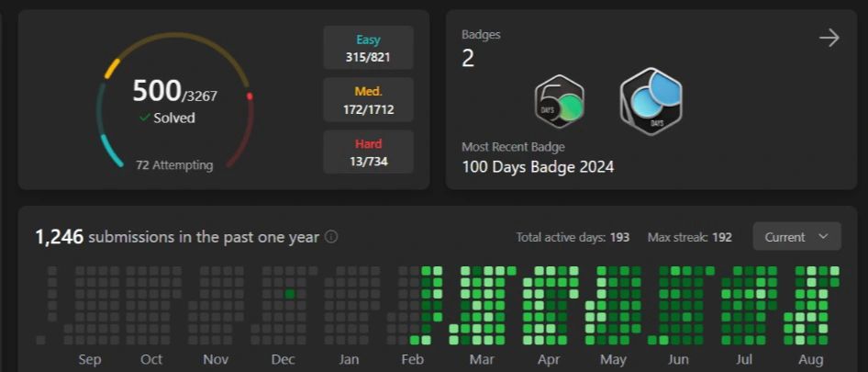Click the lone green December heatmap cell
The height and width of the screenshot is (372, 868).
(x=290, y=293)
